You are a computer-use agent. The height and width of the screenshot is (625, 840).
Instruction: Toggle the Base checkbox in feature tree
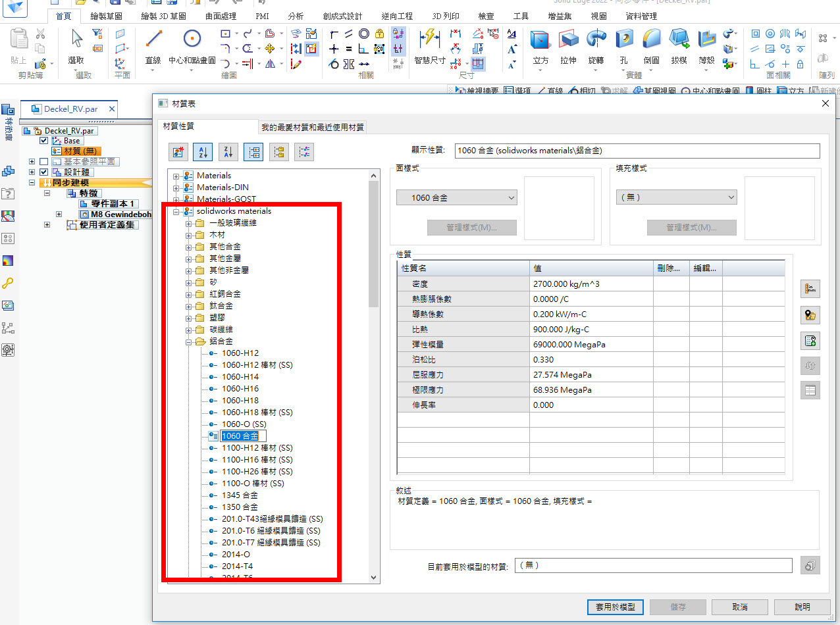click(44, 141)
